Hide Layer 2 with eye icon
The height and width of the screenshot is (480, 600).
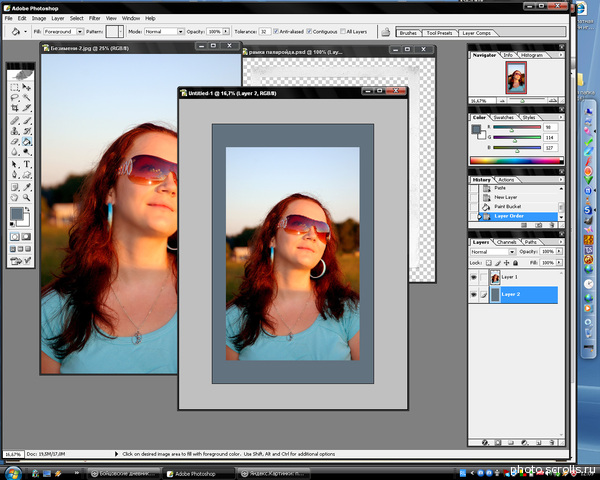pos(474,294)
